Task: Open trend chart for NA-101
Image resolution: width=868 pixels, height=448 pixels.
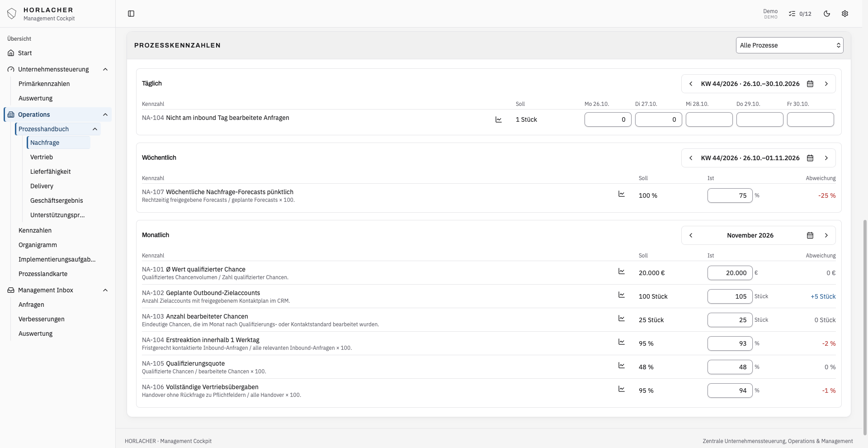Action: [x=622, y=271]
